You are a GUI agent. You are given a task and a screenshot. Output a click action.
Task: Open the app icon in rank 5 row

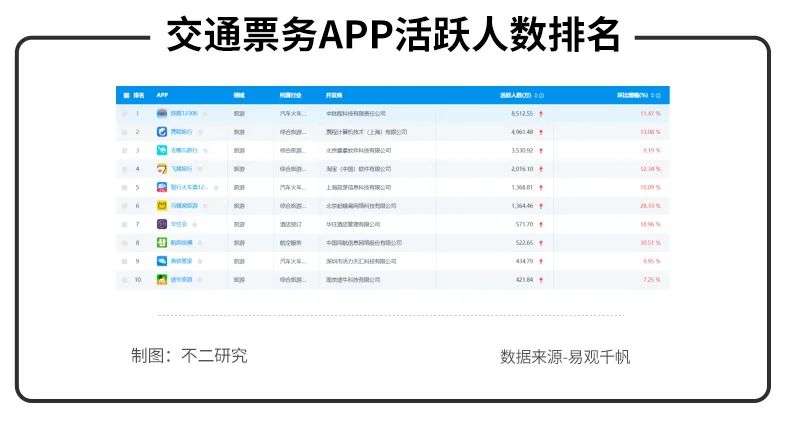(162, 187)
